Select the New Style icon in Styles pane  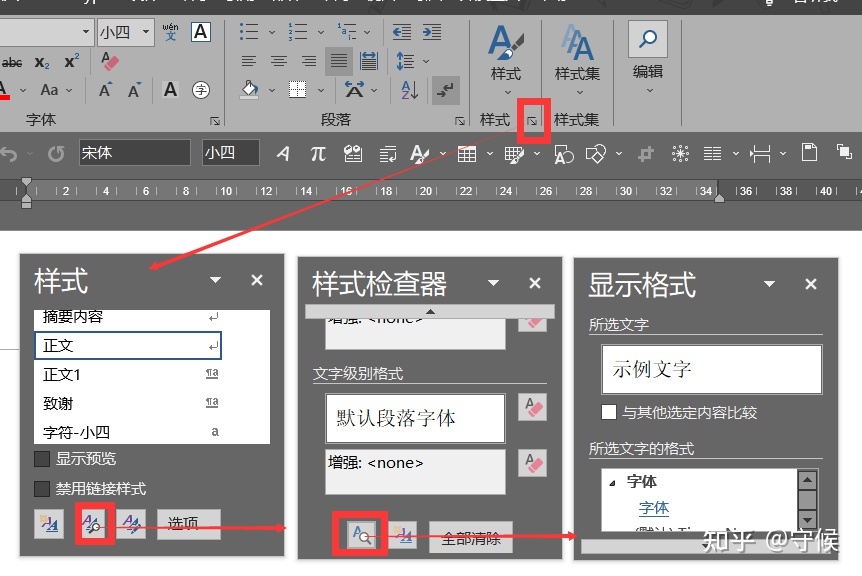click(49, 525)
